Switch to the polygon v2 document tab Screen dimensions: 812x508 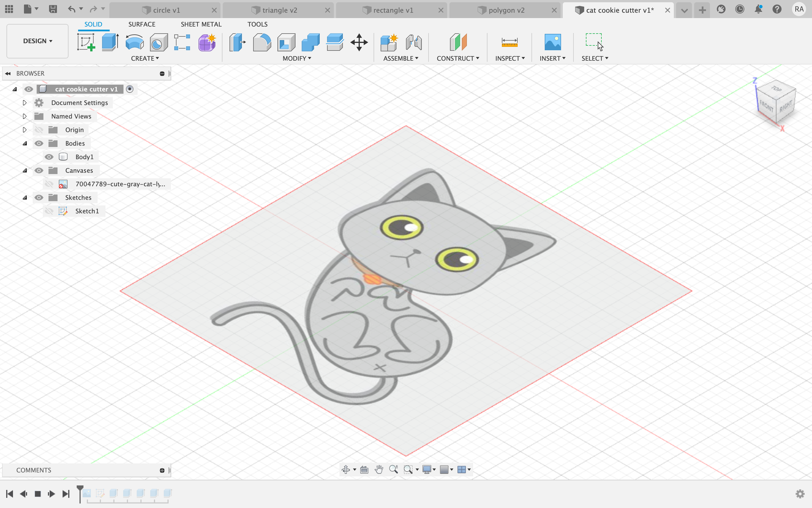(x=505, y=10)
